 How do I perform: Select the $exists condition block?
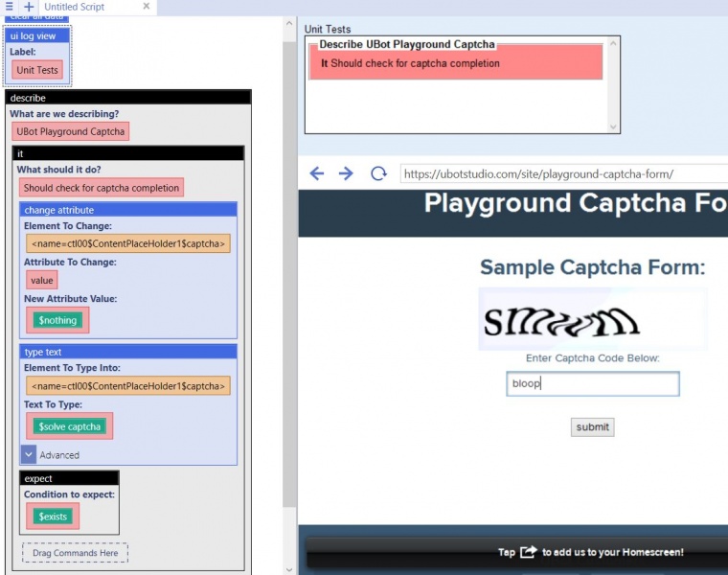[x=53, y=516]
